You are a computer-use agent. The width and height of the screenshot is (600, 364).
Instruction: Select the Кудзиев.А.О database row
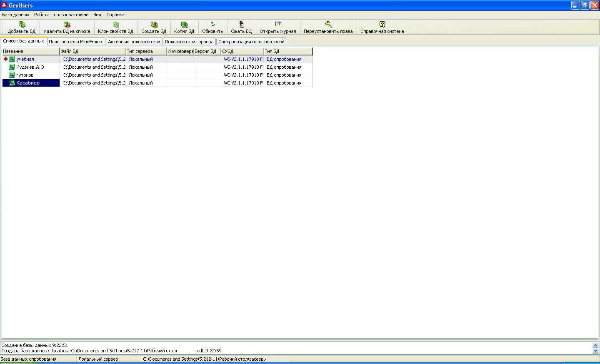point(30,67)
